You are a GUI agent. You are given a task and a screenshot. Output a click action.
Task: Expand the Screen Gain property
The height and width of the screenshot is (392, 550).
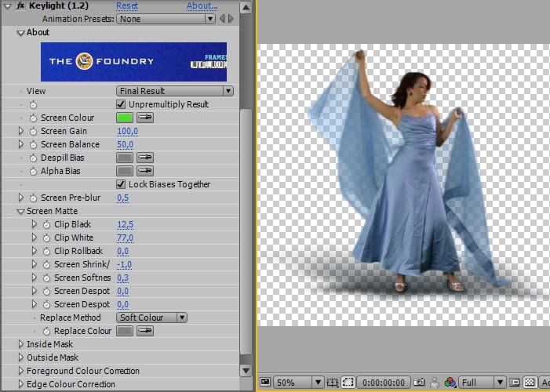(20, 131)
